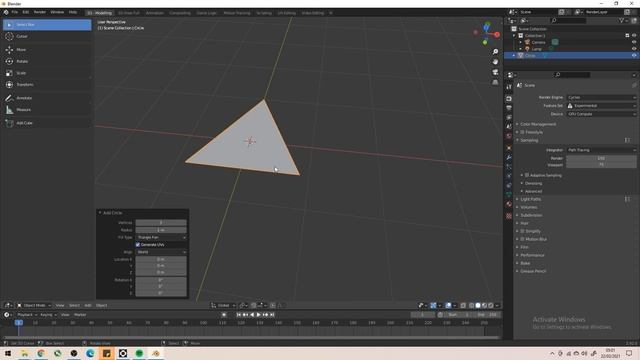Click the hand pan-view icon in viewport

click(x=495, y=62)
